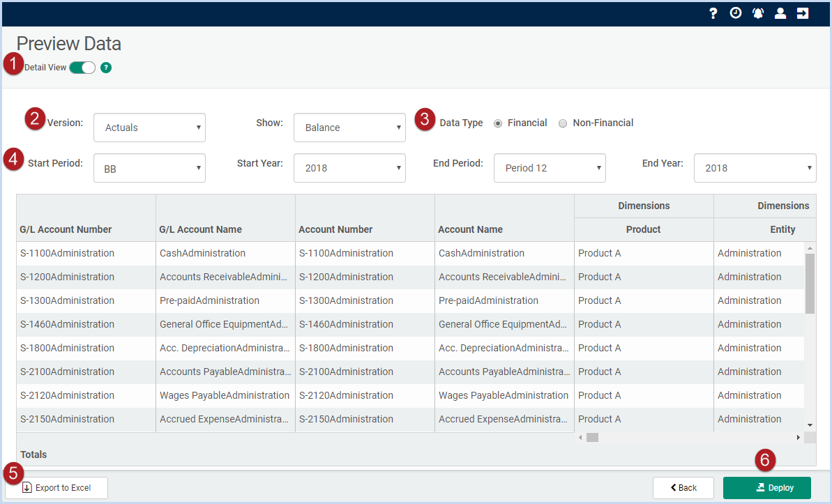Click the horizontal scrollbar thumb under the table
The height and width of the screenshot is (504, 832).
pos(592,438)
